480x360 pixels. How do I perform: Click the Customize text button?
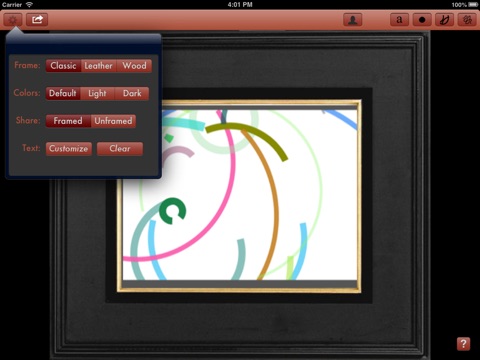[x=69, y=149]
